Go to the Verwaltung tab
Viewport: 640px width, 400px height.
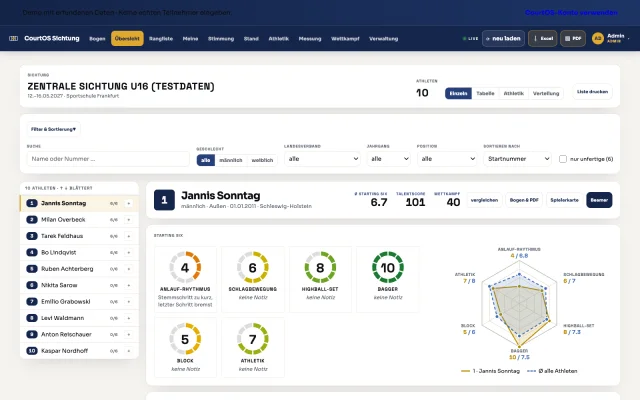tap(383, 39)
